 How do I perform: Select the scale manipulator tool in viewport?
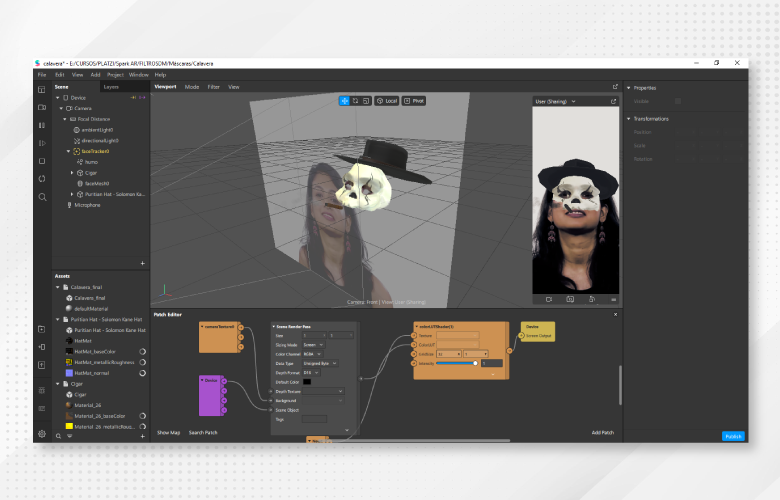[x=366, y=101]
